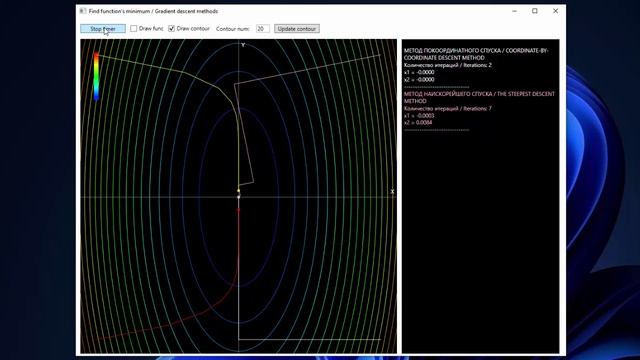Select the 'x1 = -0.0003' result text
Screen dimensions: 640x360
[419, 116]
